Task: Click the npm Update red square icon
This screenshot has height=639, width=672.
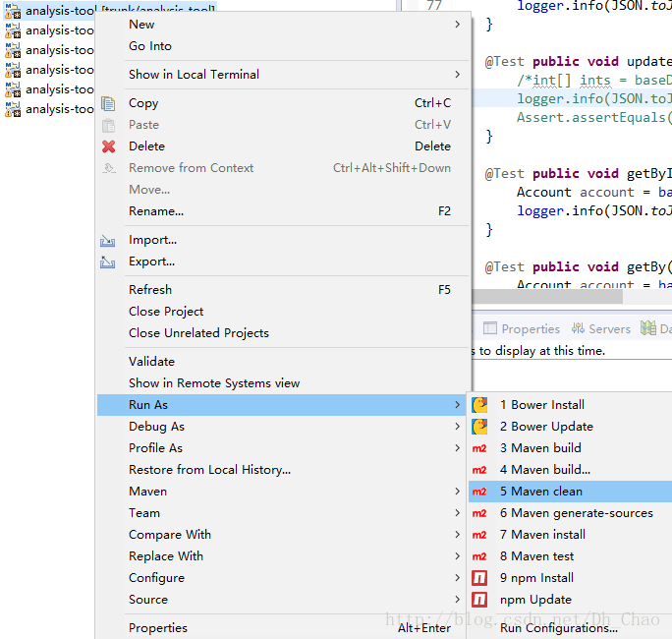Action: [479, 600]
